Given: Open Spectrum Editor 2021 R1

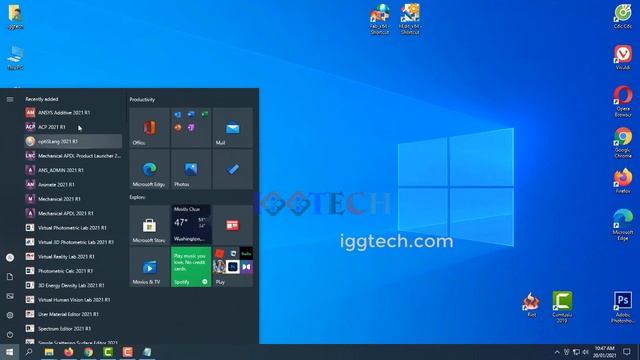Looking at the screenshot, I should click(73, 328).
